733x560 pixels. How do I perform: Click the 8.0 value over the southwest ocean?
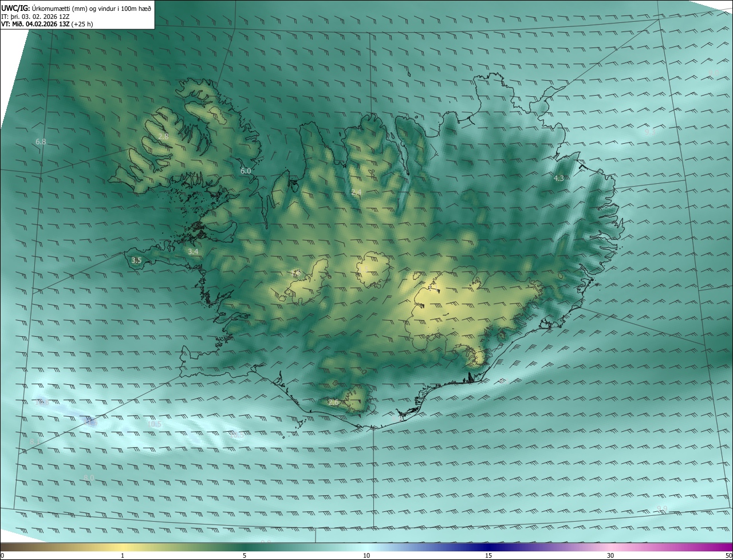pyautogui.click(x=89, y=478)
